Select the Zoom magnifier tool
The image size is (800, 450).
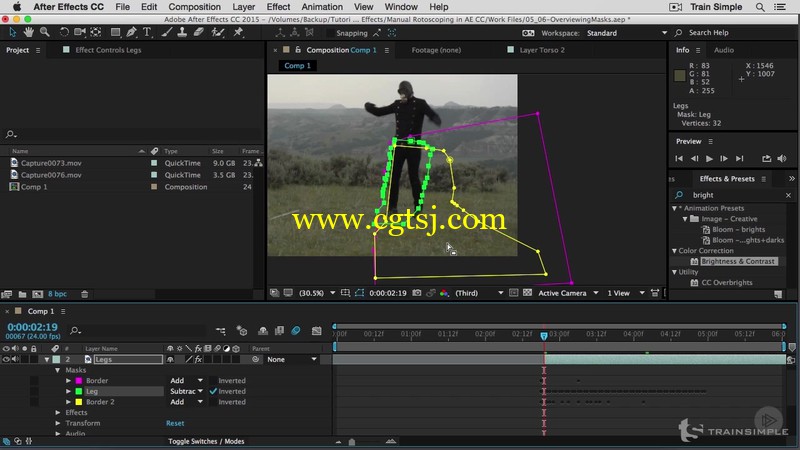[45, 32]
